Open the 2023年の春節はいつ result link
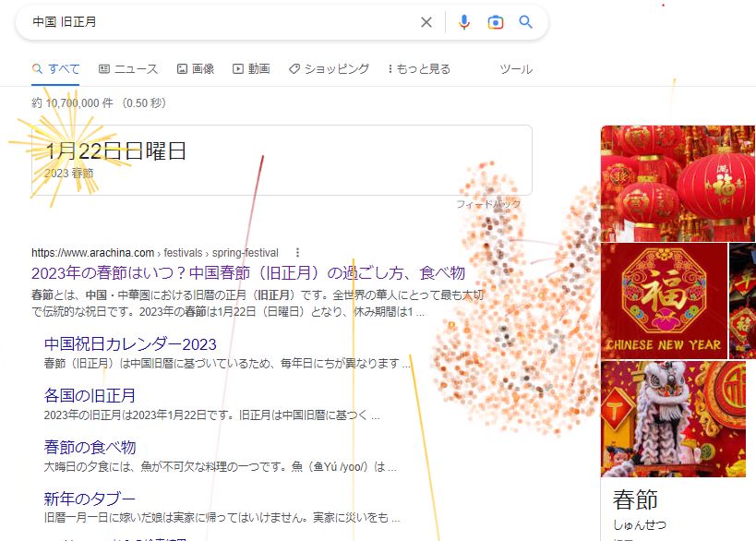 tap(248, 273)
